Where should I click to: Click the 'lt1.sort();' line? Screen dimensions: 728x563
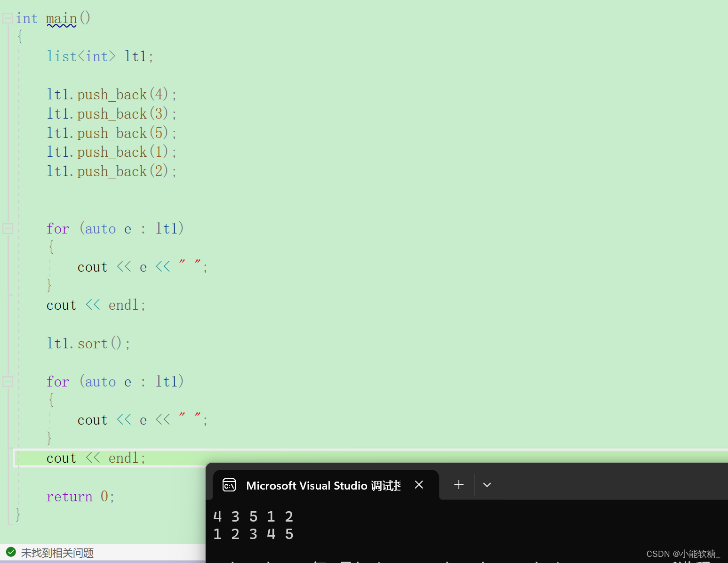(88, 344)
